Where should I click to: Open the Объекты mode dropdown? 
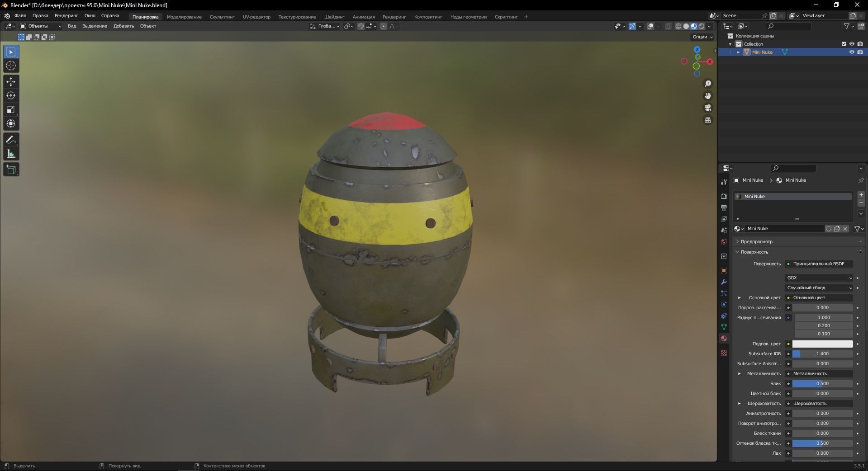point(41,26)
